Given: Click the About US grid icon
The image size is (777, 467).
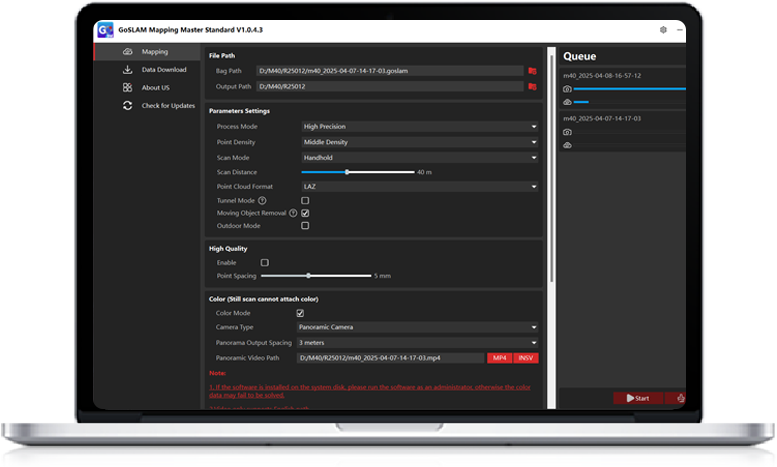Looking at the screenshot, I should point(127,87).
